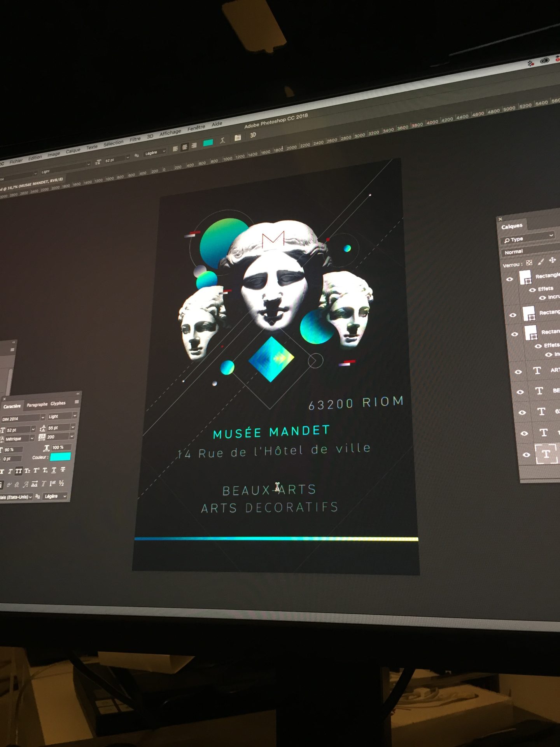The height and width of the screenshot is (747, 560).
Task: Lock transparent pixels in Calques panel
Action: tap(529, 263)
